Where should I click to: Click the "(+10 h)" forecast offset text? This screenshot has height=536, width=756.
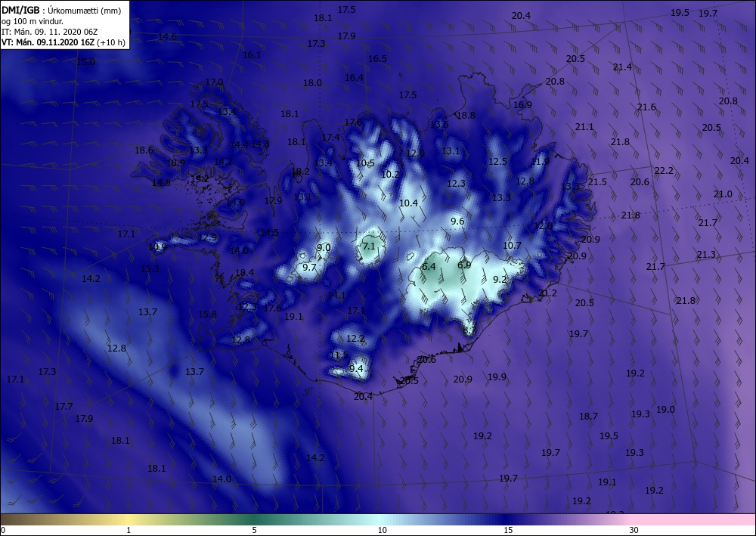(x=111, y=42)
